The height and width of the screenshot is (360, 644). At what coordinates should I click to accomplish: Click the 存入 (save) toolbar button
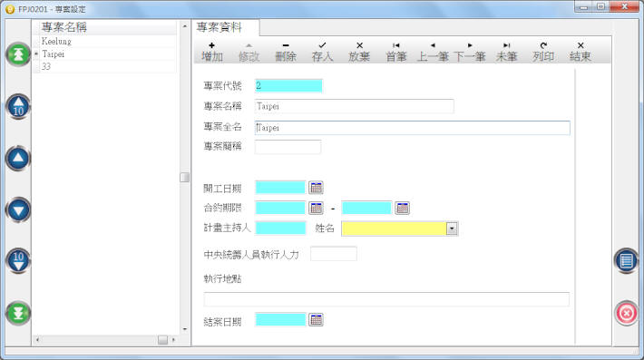[322, 52]
